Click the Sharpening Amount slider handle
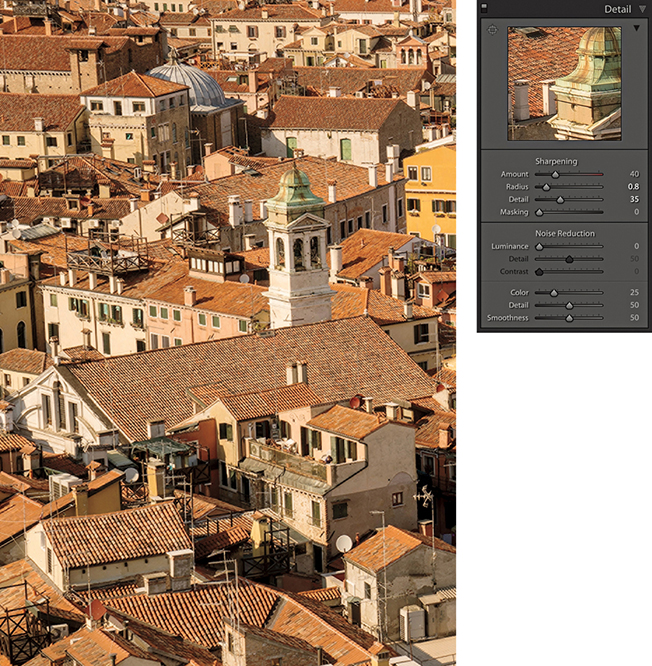The image size is (652, 666). click(x=556, y=174)
